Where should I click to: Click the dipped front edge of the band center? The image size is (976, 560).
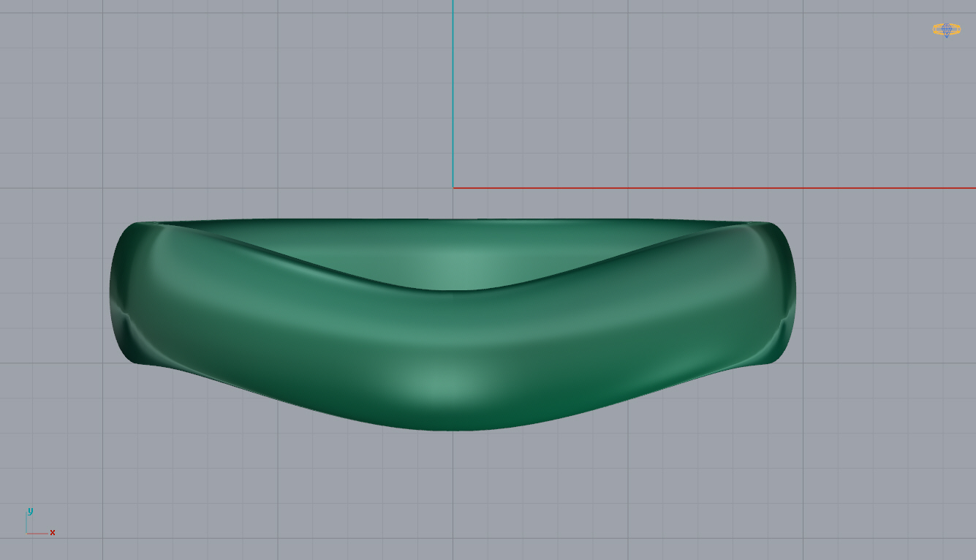pos(453,290)
